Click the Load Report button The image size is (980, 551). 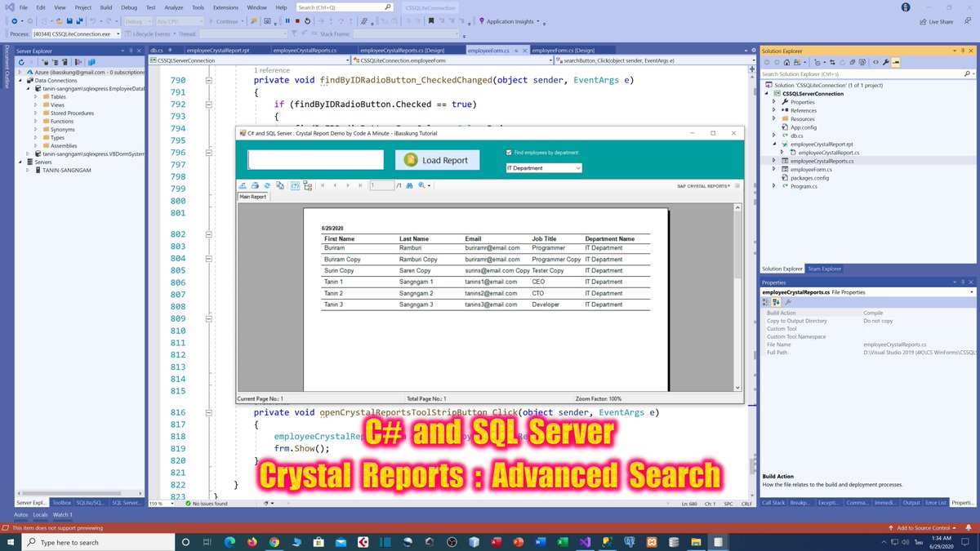coord(437,160)
